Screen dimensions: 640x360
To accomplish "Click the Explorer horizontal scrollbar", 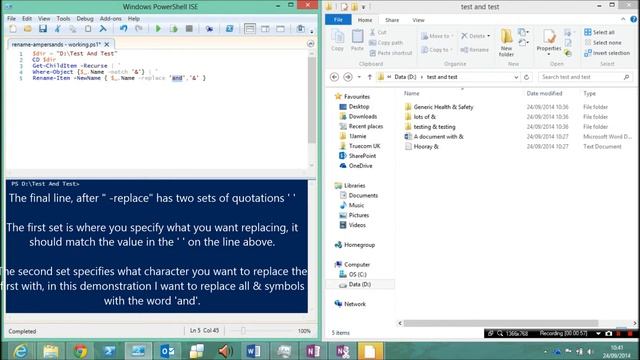I will point(501,323).
